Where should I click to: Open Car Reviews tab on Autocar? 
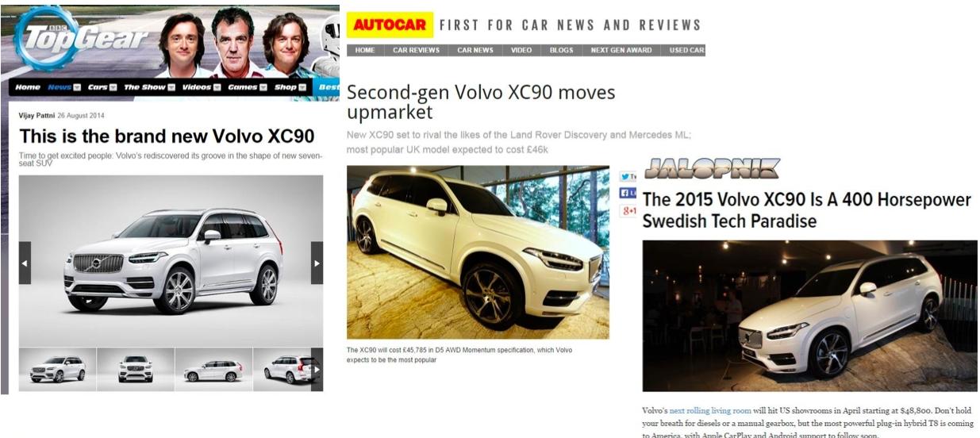click(x=416, y=50)
